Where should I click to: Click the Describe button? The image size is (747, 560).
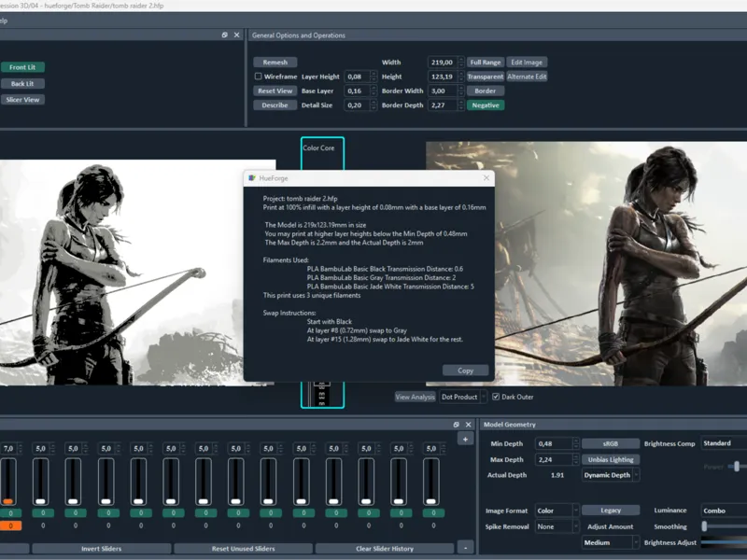point(275,105)
